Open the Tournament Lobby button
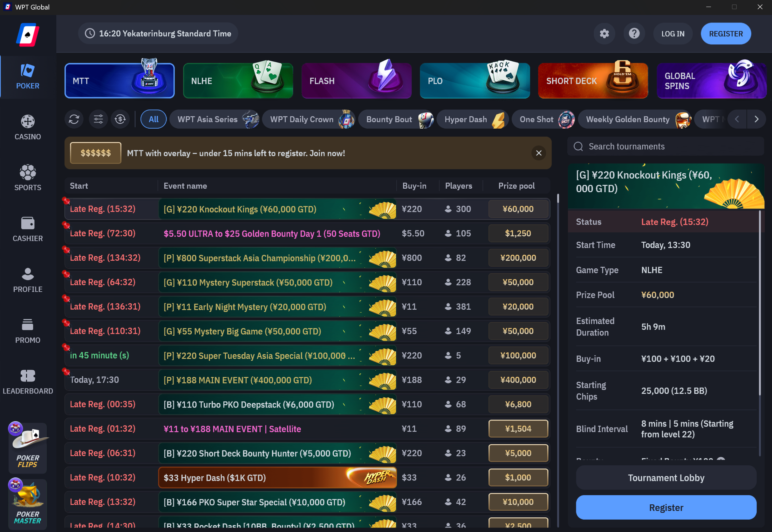This screenshot has height=532, width=772. (x=666, y=477)
